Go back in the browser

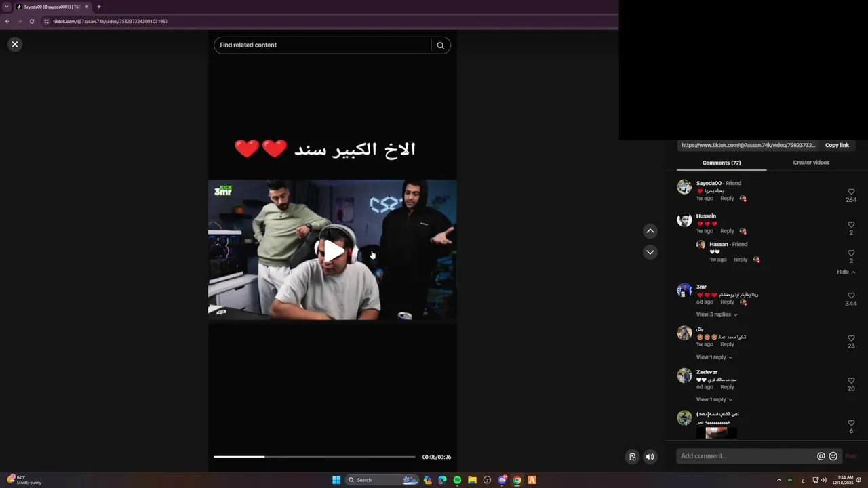point(7,21)
